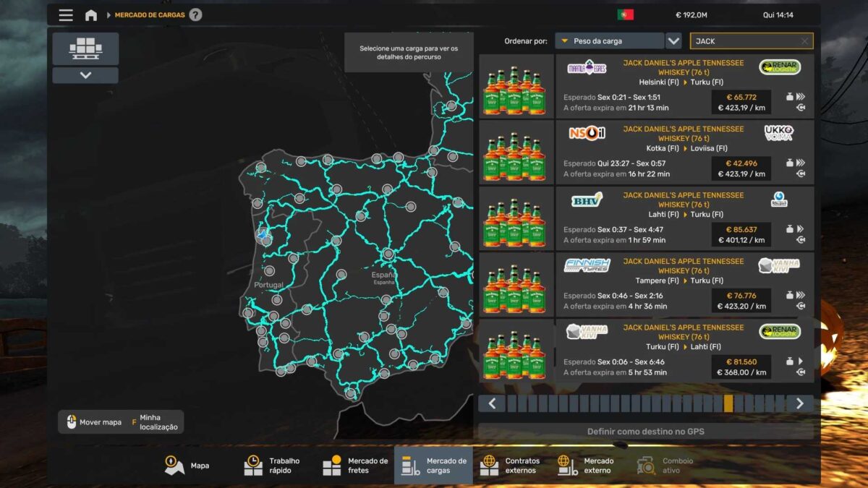The height and width of the screenshot is (488, 868).
Task: Open the 'Peso da carga' sort dropdown
Action: [x=609, y=41]
